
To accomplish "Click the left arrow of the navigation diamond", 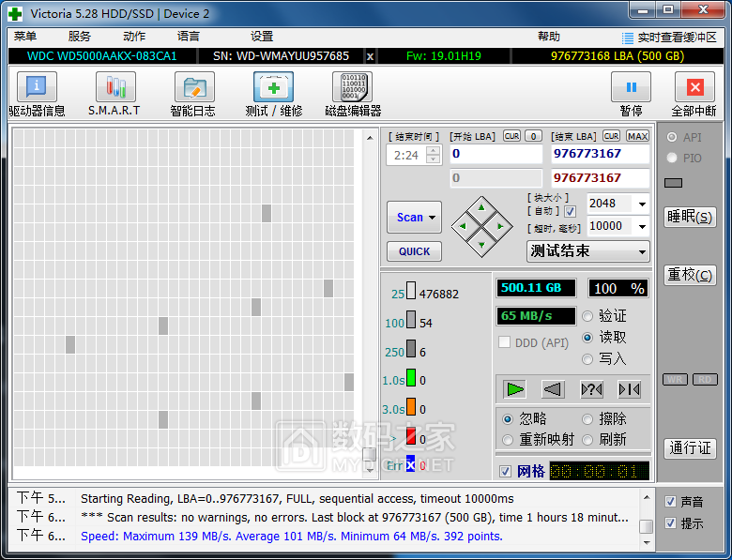I will tap(463, 226).
